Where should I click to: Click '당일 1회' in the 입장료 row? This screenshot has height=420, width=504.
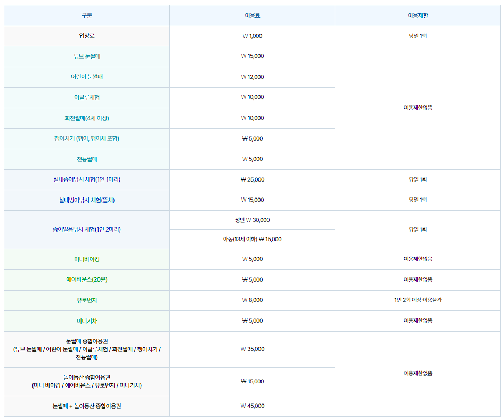418,36
